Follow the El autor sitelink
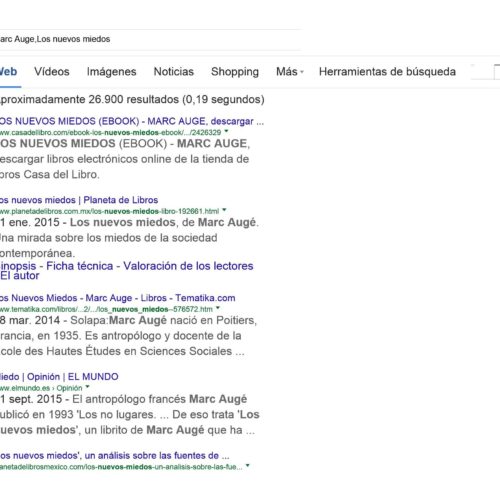Image resolution: width=500 pixels, height=500 pixels. 20,276
